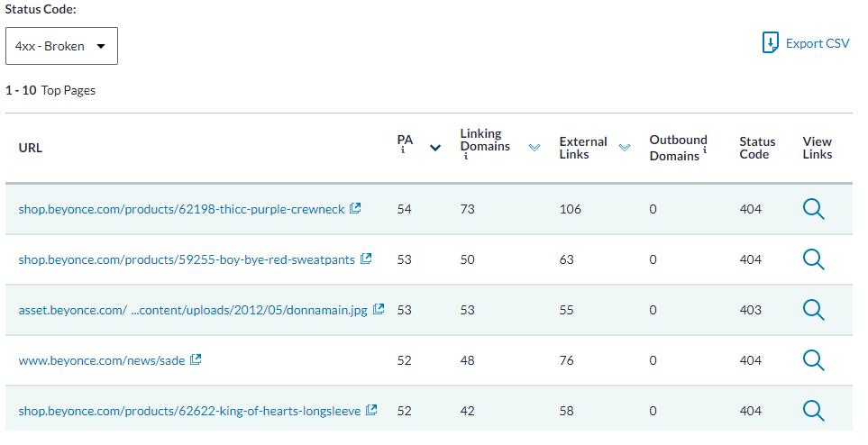Open external link icon for thicc-purple-crewneck

355,208
